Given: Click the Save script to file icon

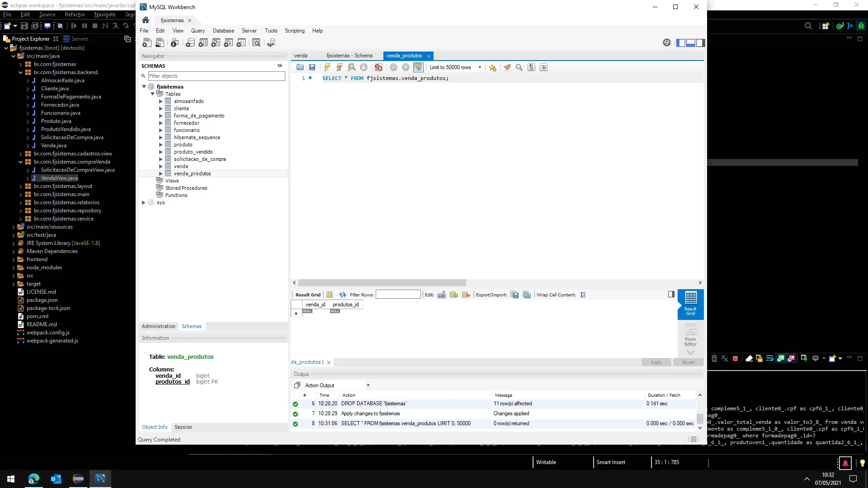Looking at the screenshot, I should click(x=312, y=67).
